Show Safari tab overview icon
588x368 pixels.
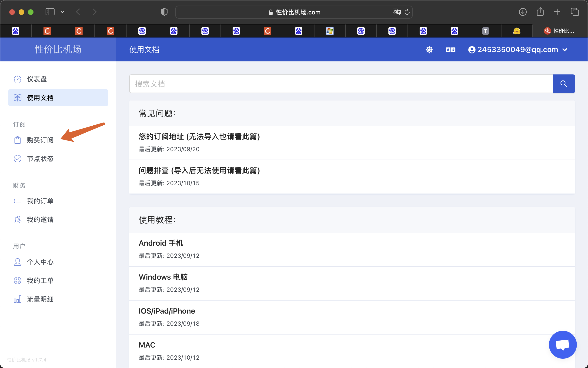coord(575,12)
